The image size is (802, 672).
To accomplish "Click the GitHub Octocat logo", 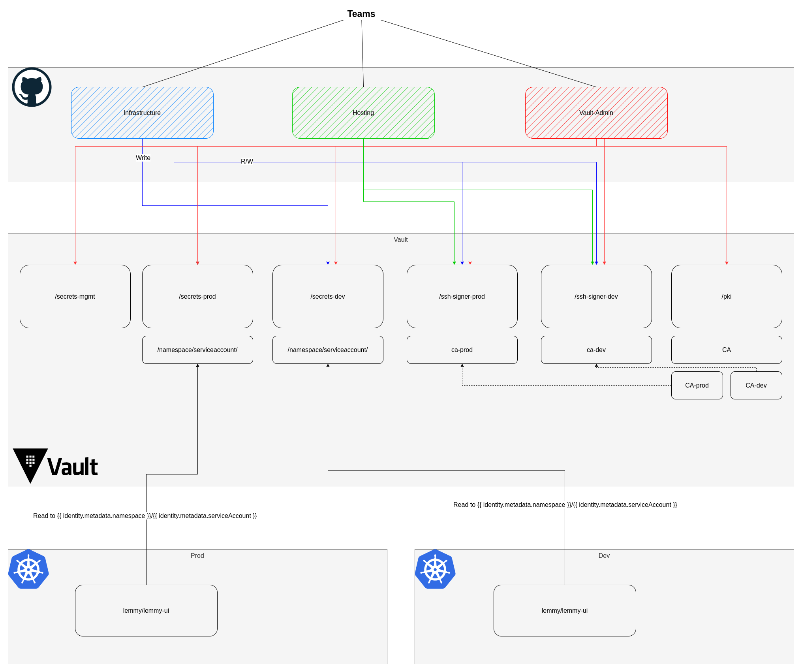I will (32, 87).
